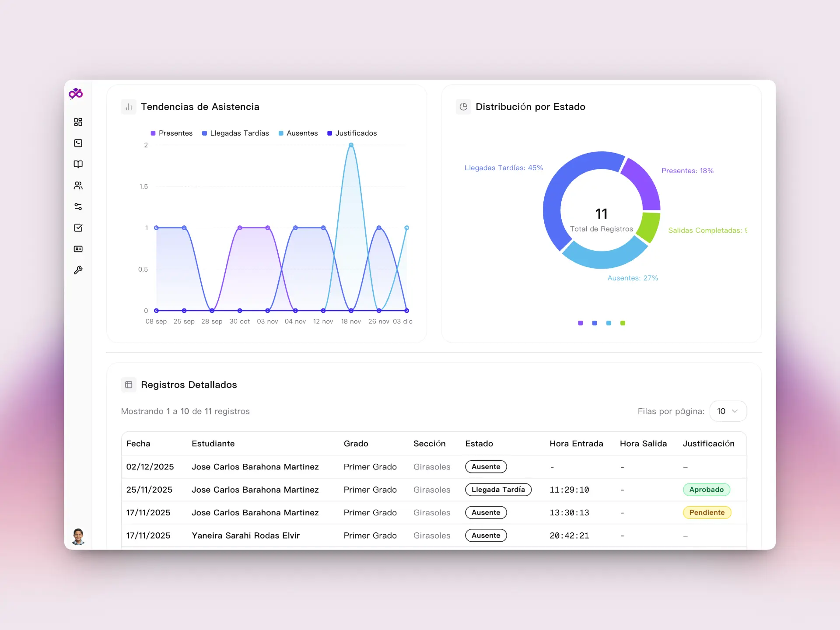Click the ID card sidebar icon
This screenshot has width=840, height=630.
pyautogui.click(x=78, y=249)
